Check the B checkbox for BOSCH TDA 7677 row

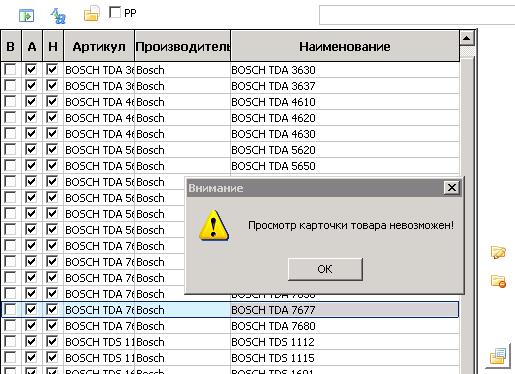(10, 310)
